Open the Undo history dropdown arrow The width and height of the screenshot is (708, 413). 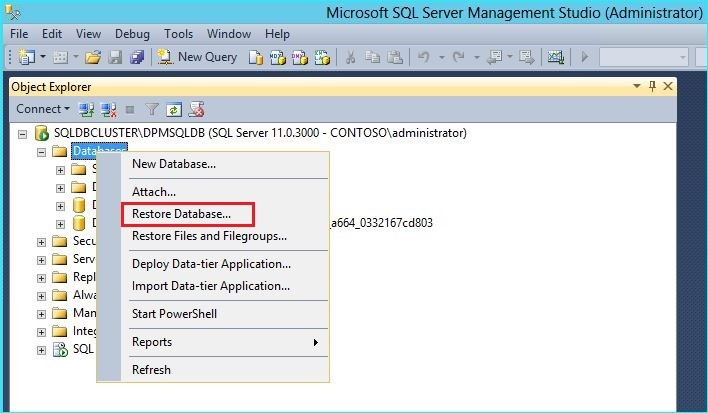[x=442, y=57]
